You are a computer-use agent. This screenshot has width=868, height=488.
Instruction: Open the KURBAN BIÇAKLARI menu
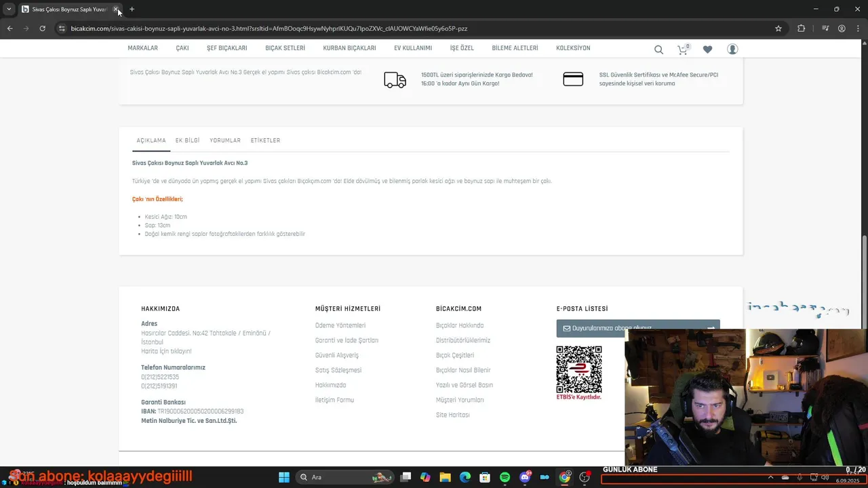coord(349,48)
